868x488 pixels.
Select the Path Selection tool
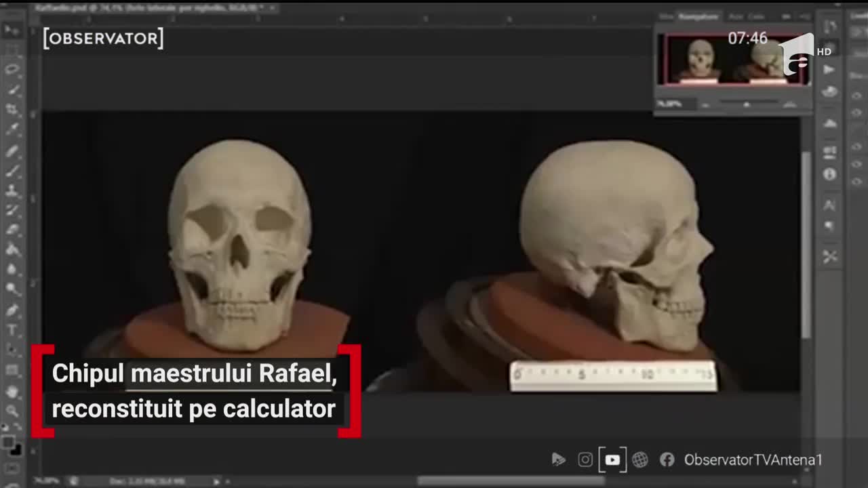click(x=12, y=350)
